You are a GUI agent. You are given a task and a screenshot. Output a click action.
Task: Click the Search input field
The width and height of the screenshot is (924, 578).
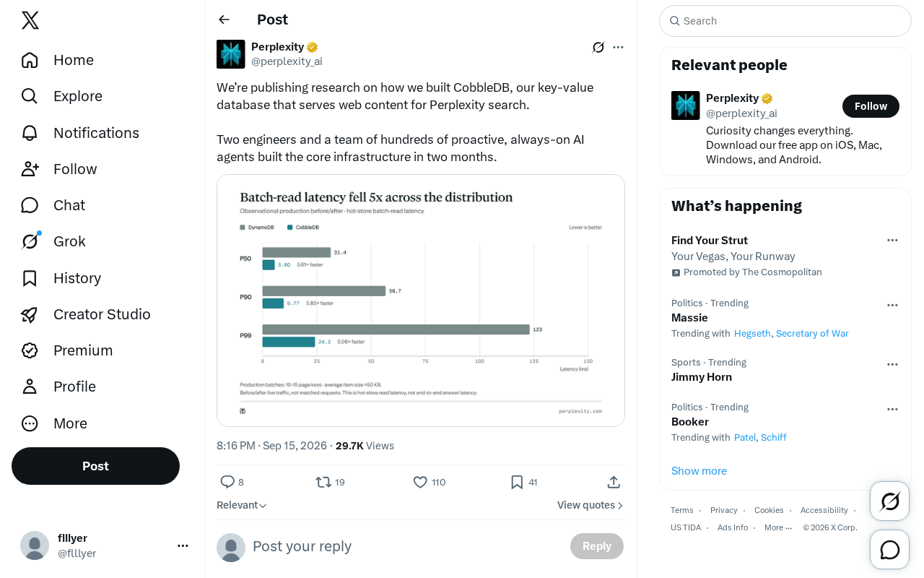tap(785, 21)
